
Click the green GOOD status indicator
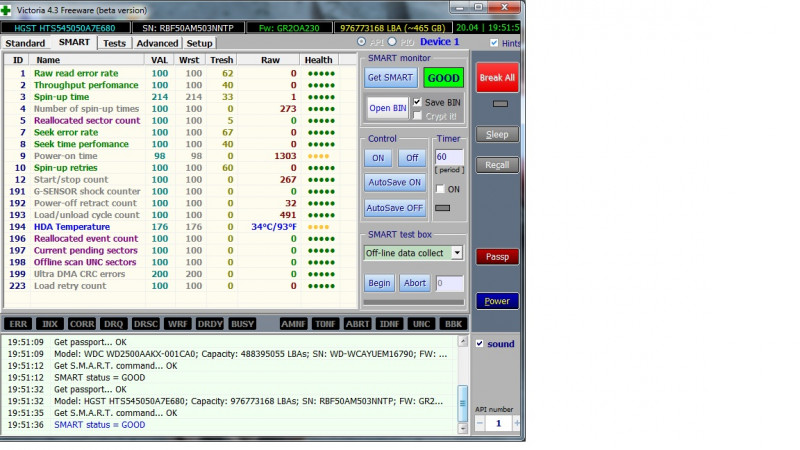pyautogui.click(x=443, y=77)
